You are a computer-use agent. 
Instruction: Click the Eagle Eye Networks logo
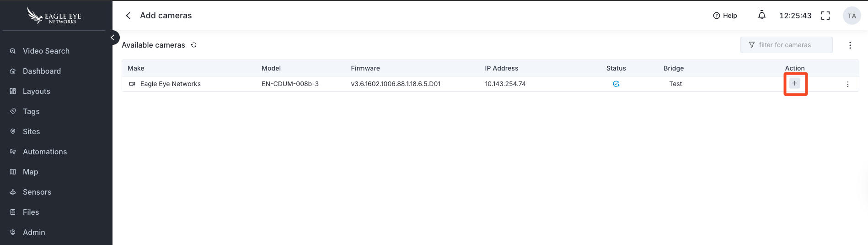[54, 16]
